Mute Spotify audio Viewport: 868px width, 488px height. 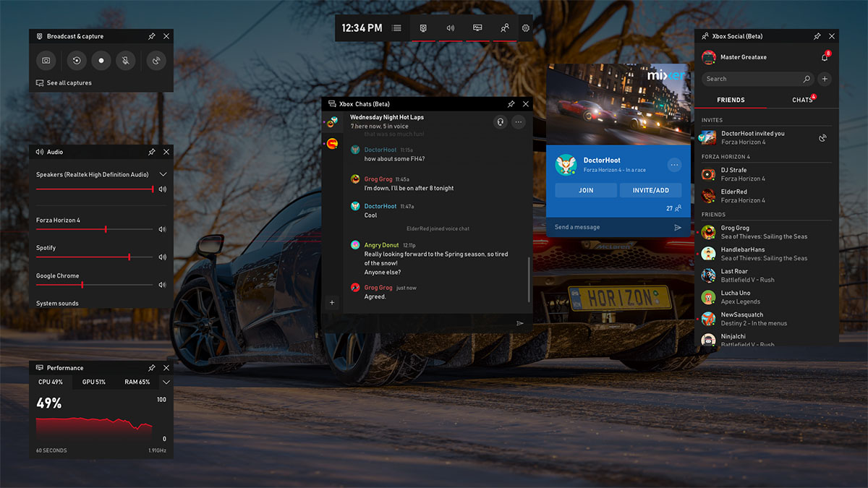point(163,257)
